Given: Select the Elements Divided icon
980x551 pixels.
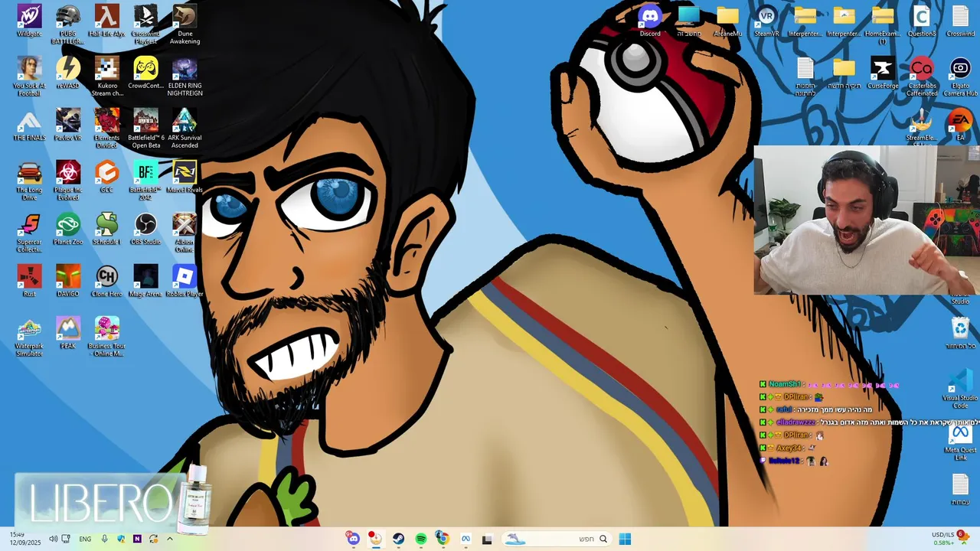Looking at the screenshot, I should 106,128.
